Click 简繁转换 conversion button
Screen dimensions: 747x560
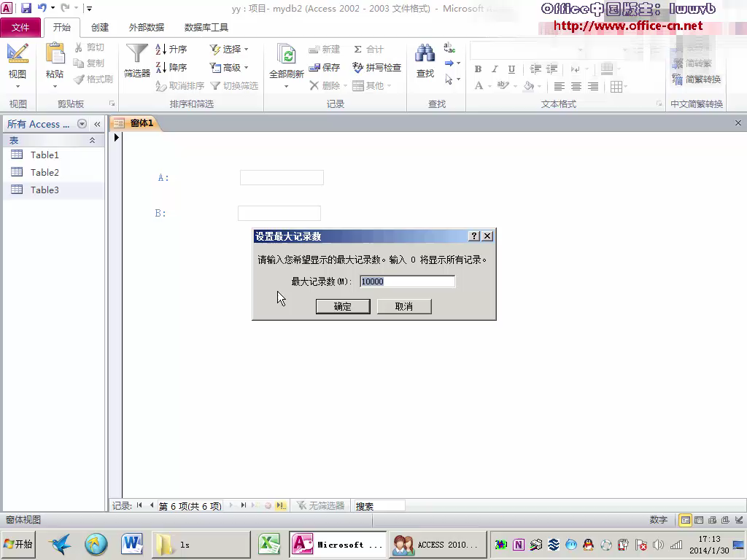696,79
